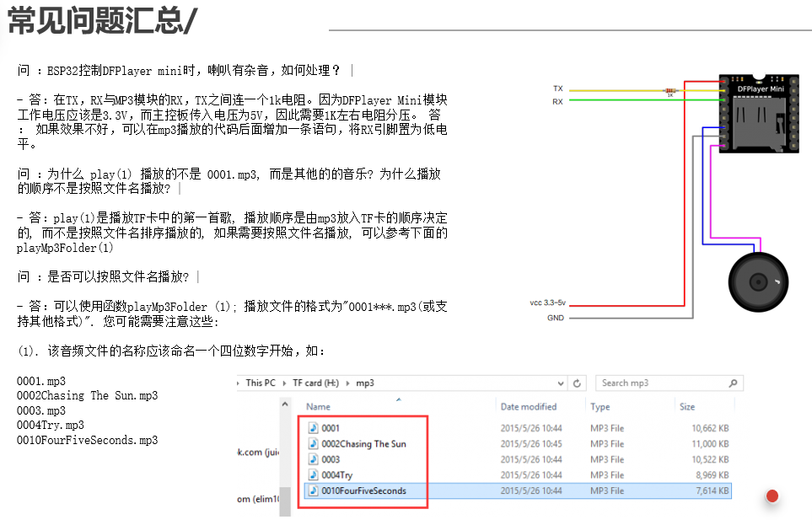
Task: Click the 1K resistor in the diagram
Action: (670, 91)
